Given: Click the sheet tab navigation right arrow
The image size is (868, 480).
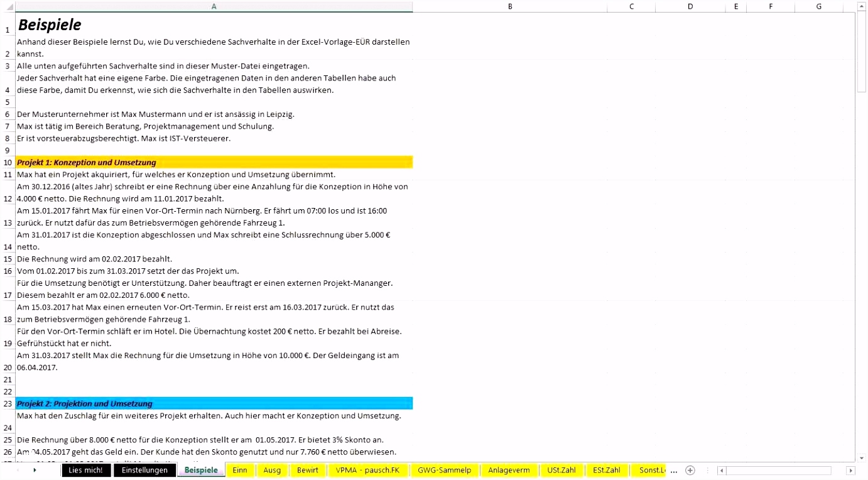Looking at the screenshot, I should 35,470.
